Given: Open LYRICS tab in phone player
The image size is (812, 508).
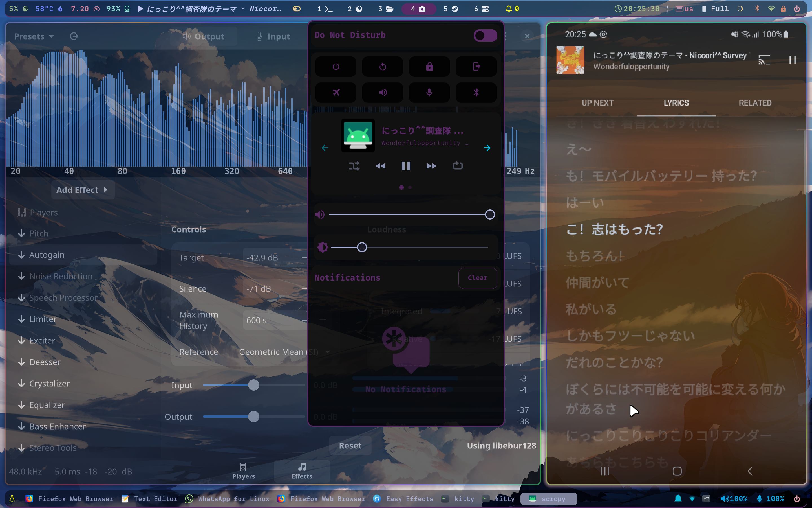Looking at the screenshot, I should (x=676, y=103).
